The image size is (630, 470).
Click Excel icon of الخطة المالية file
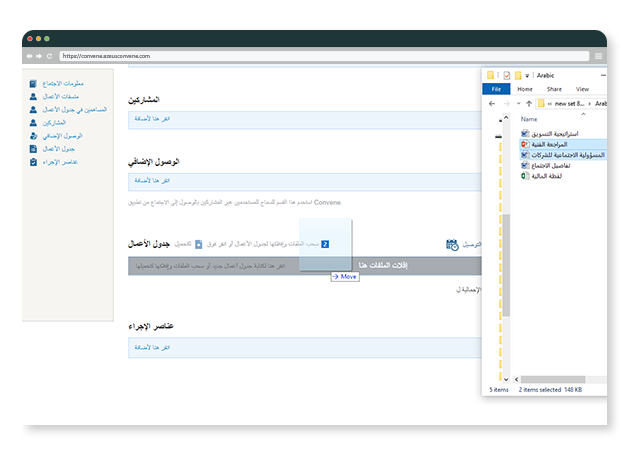[525, 176]
